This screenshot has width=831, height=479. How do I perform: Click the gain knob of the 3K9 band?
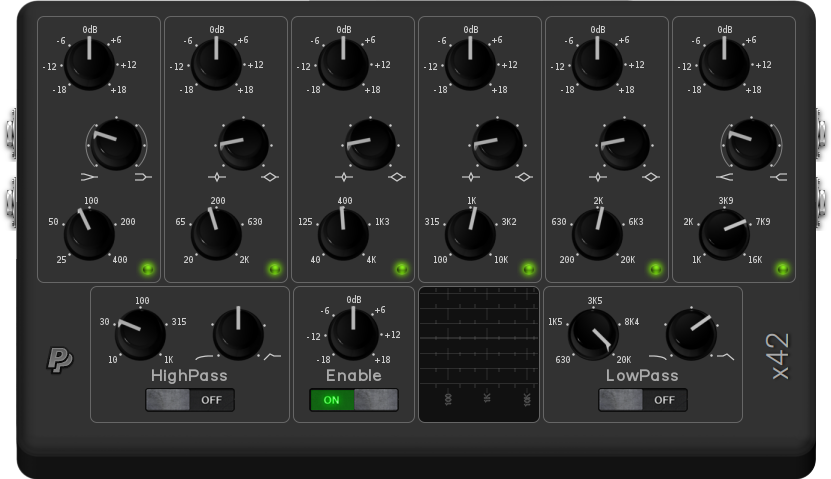724,65
